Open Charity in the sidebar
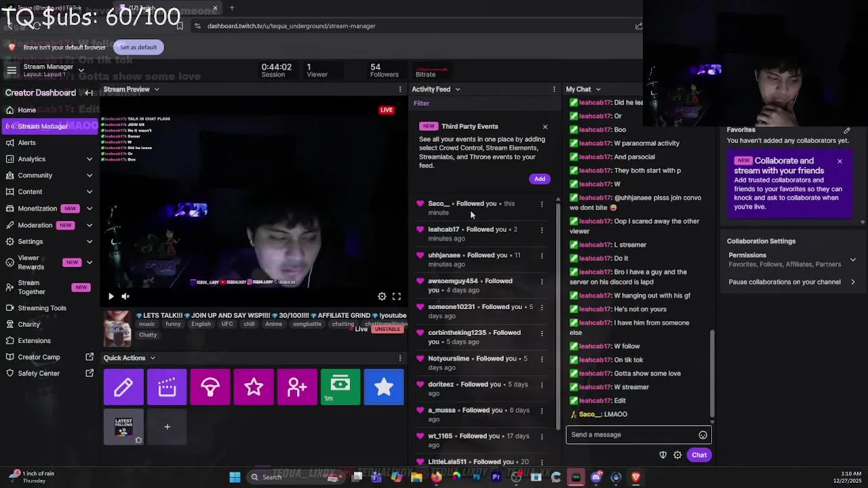This screenshot has width=868, height=488. 29,325
